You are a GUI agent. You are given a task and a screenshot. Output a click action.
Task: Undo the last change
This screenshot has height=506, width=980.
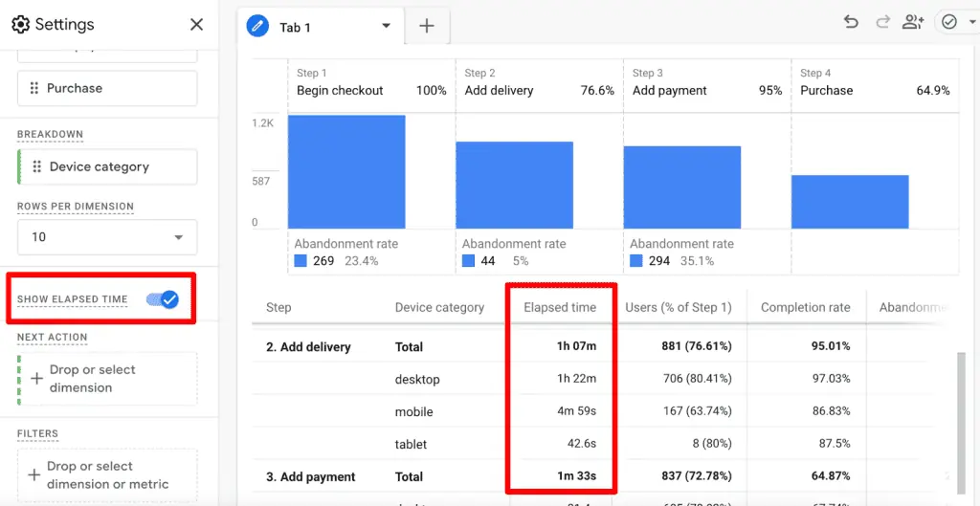(851, 22)
